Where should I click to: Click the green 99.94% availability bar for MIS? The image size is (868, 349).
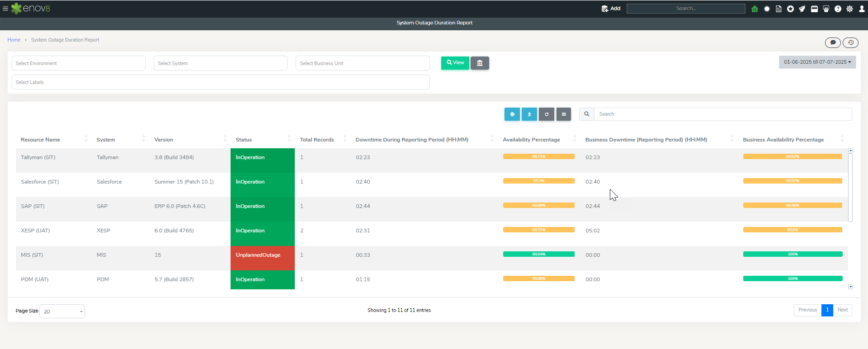click(539, 254)
